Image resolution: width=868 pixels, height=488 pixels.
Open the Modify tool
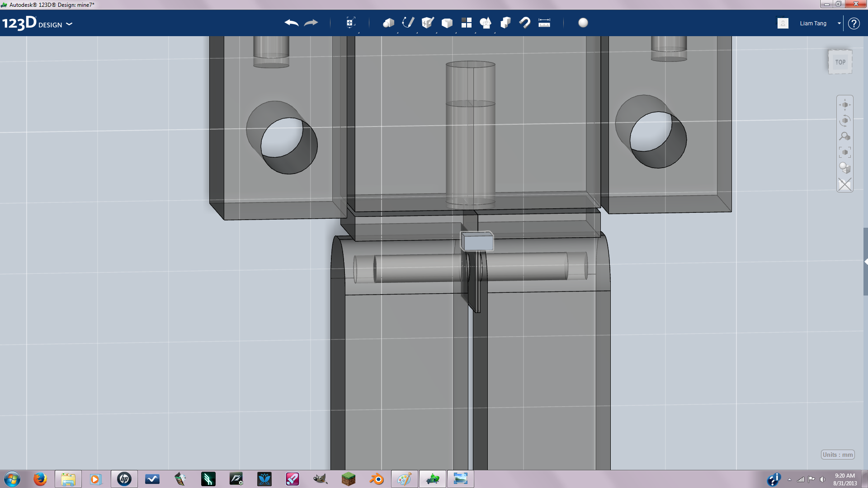pyautogui.click(x=447, y=23)
